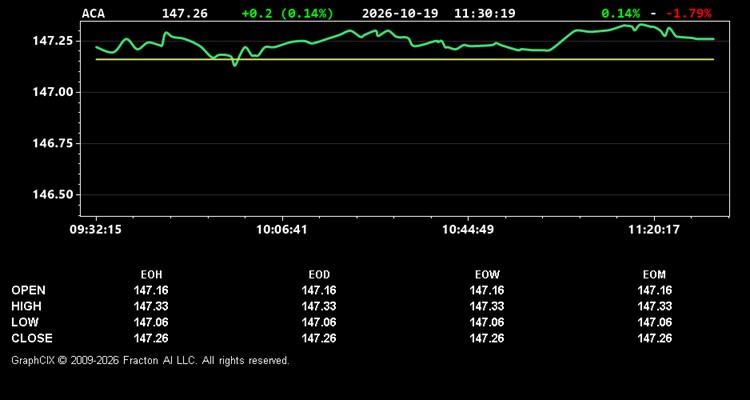750x400 pixels.
Task: Select the EOM close value 147.26
Action: pos(655,338)
